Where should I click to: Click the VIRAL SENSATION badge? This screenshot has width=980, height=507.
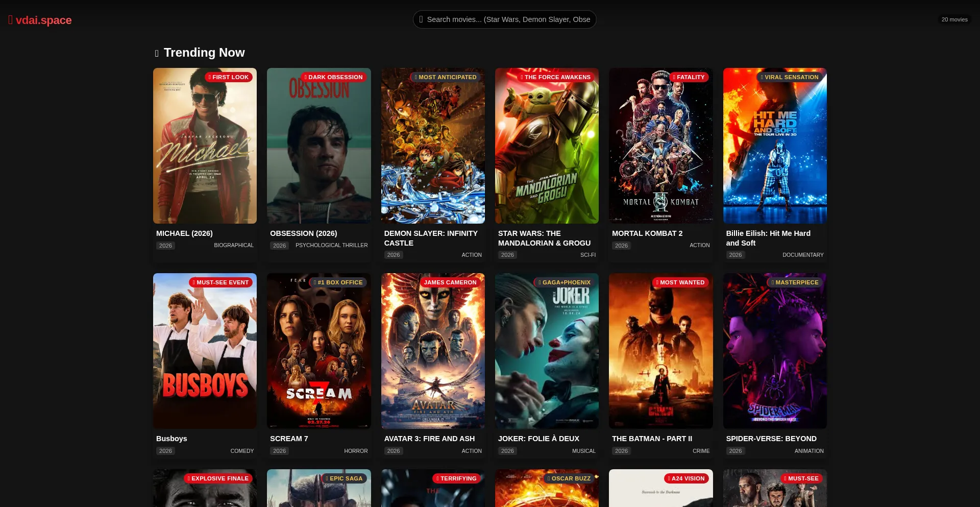pos(790,77)
